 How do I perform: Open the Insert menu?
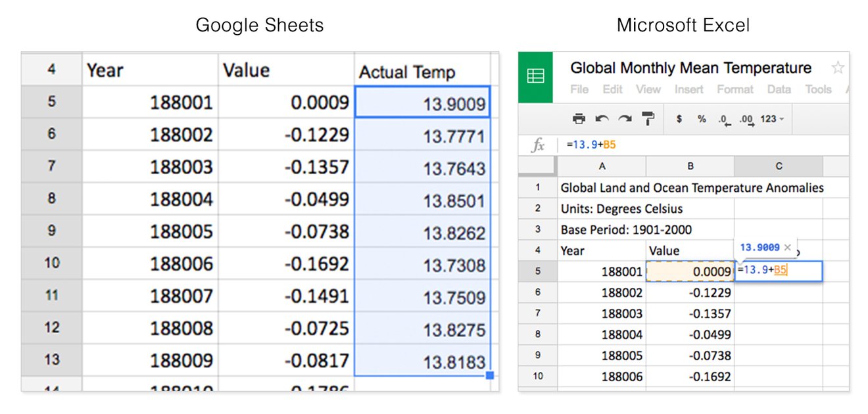(x=689, y=89)
